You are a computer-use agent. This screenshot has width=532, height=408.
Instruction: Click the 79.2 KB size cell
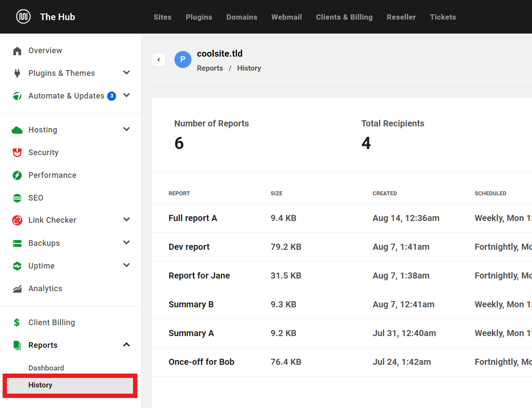tap(286, 247)
